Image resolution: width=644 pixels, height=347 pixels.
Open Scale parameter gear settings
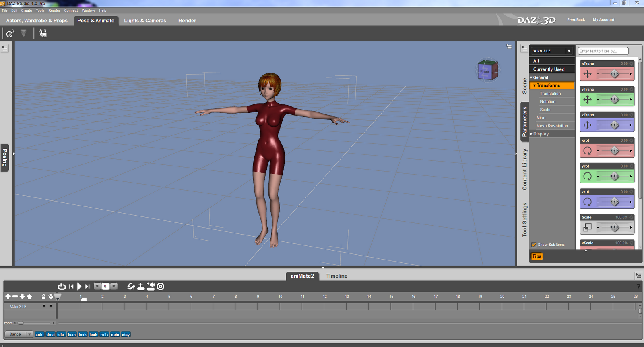point(631,217)
